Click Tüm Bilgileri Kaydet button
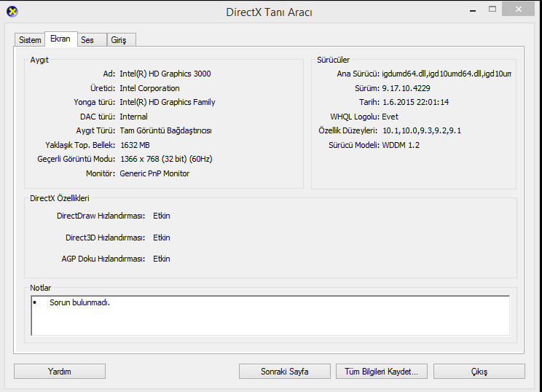The image size is (542, 392). tap(381, 371)
